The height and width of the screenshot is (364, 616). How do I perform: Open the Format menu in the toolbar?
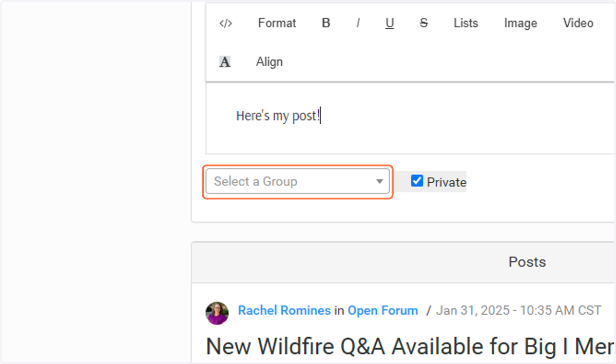click(x=277, y=23)
